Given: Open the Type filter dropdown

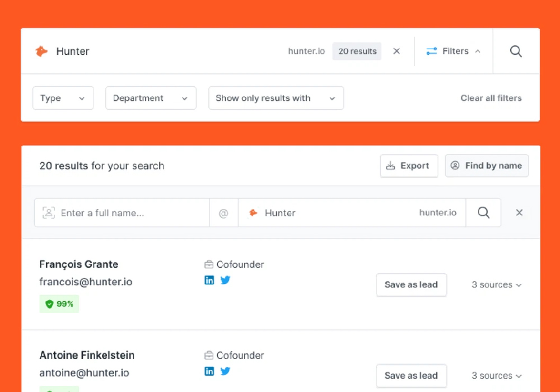Looking at the screenshot, I should click(63, 98).
